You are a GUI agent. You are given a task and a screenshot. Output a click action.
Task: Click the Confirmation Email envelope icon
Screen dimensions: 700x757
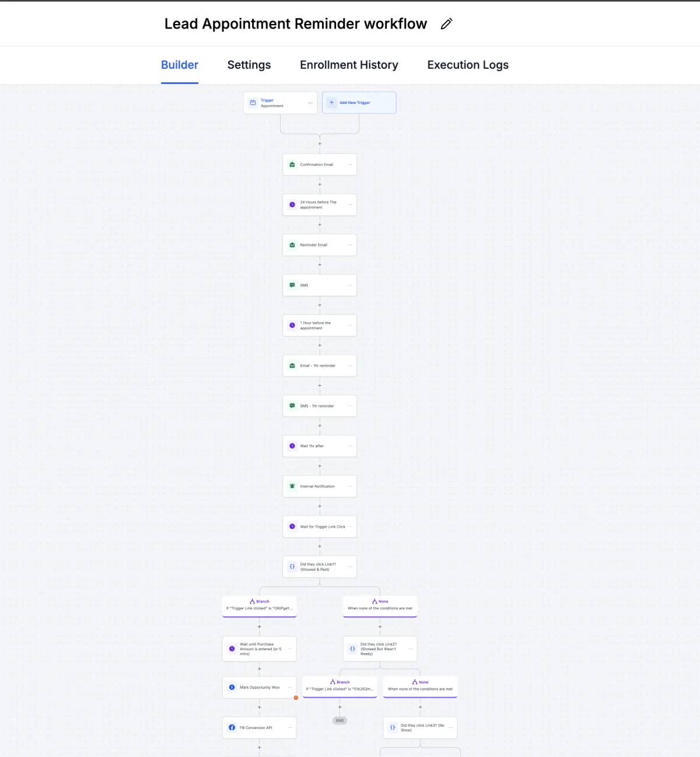point(292,165)
